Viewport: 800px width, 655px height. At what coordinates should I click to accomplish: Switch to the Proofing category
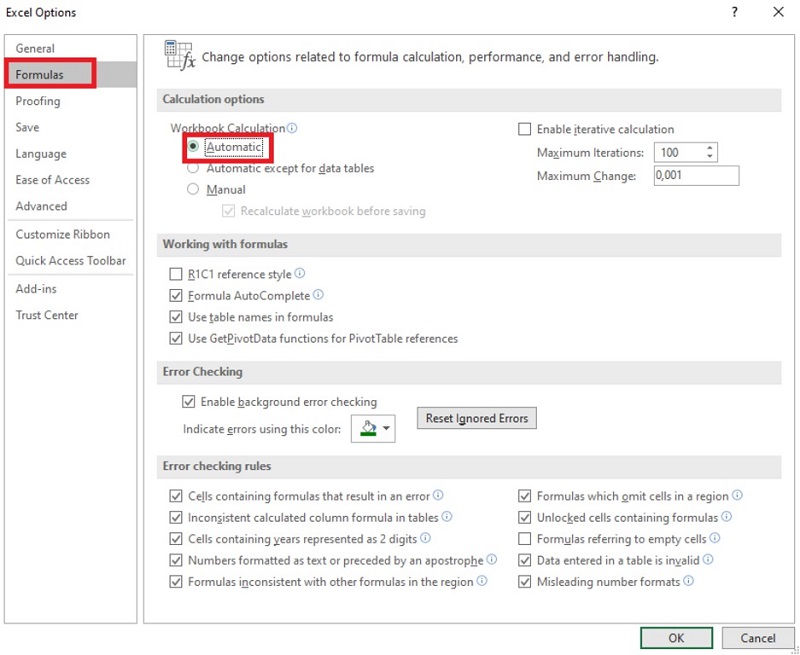coord(37,101)
